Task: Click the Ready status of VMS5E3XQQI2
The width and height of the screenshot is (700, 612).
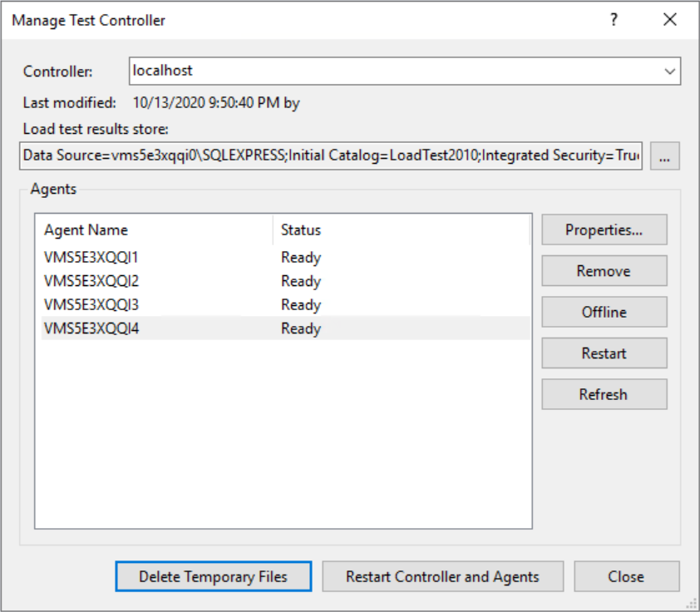Action: 301,281
